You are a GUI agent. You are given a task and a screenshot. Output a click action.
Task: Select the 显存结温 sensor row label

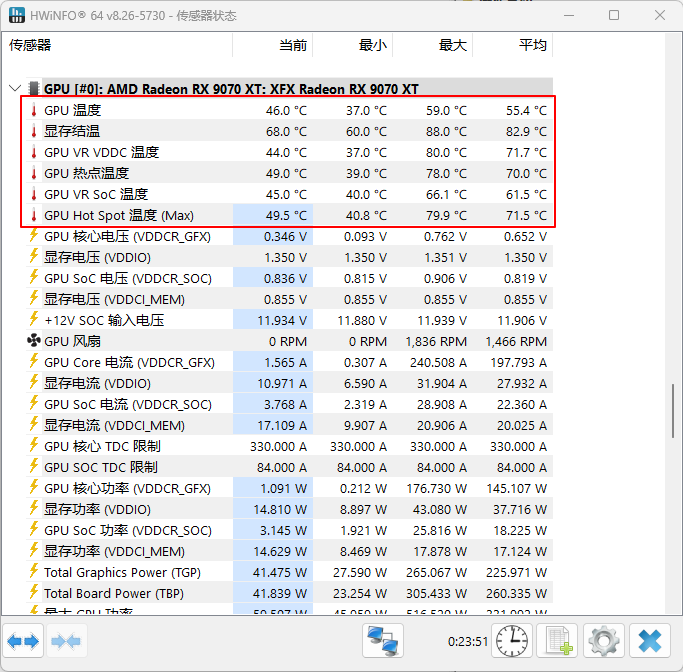[72, 132]
